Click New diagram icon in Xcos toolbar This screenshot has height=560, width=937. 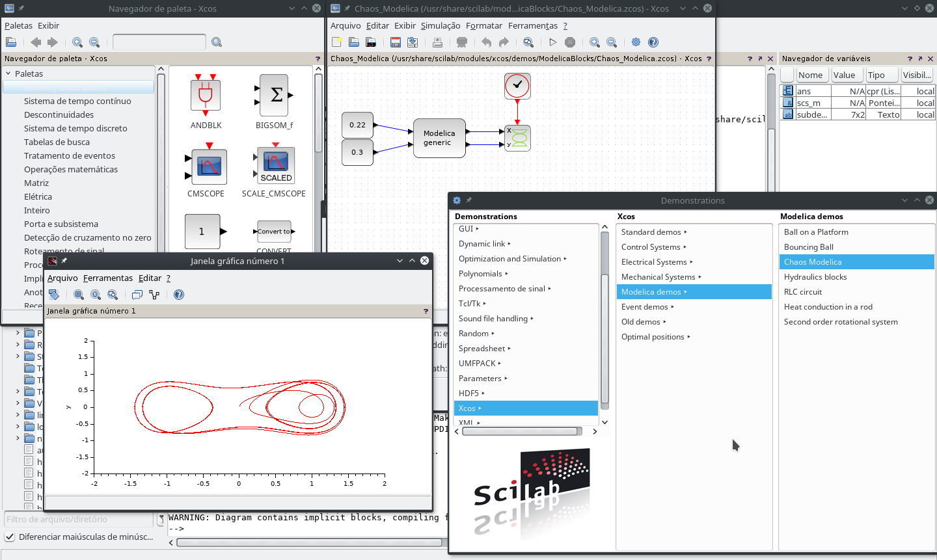[x=336, y=42]
